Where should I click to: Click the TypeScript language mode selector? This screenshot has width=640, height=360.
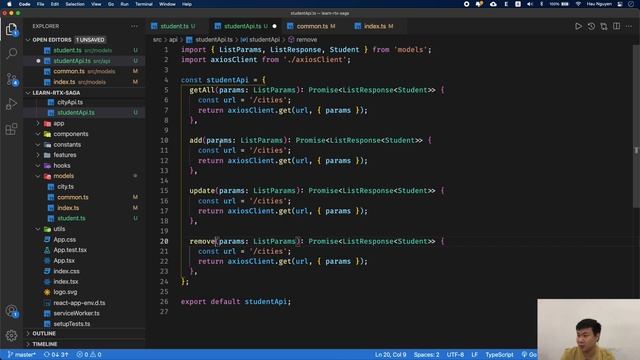(x=499, y=355)
